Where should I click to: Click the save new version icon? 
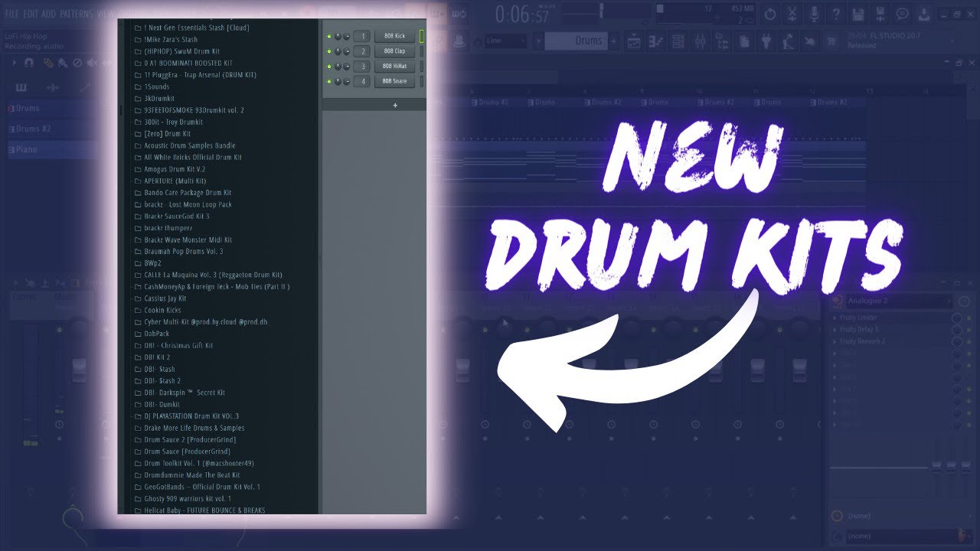(x=881, y=14)
